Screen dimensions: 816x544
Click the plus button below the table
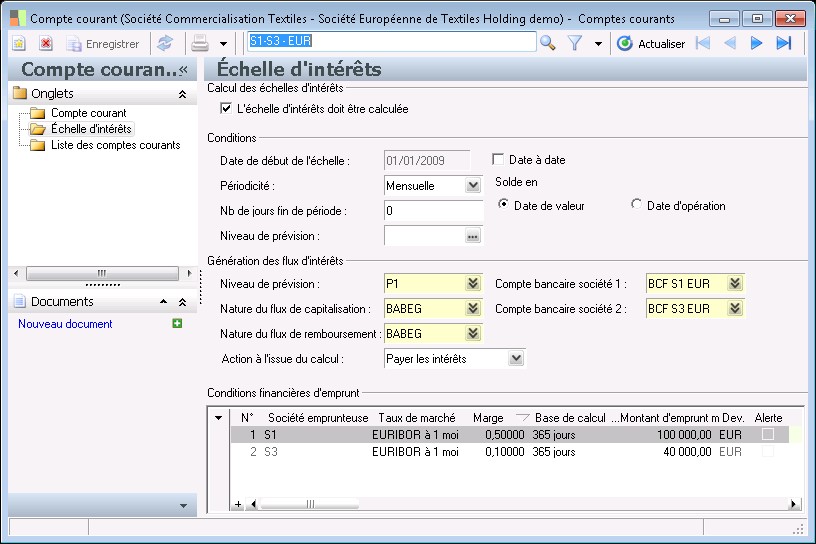tap(238, 504)
